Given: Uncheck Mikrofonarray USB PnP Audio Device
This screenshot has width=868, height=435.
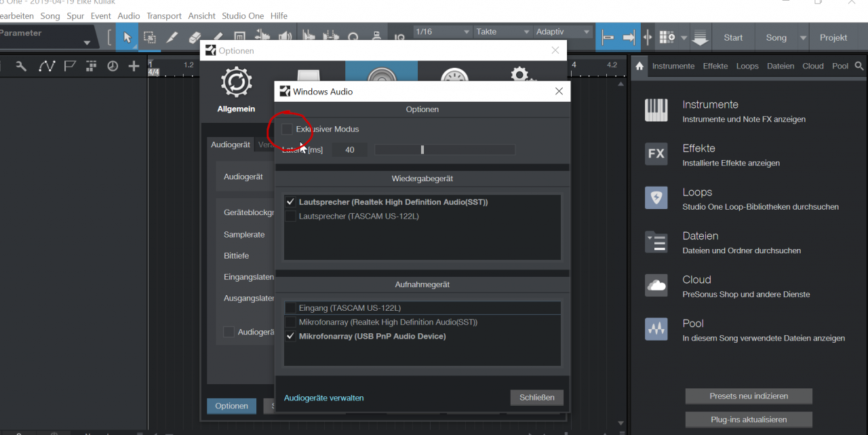Looking at the screenshot, I should pyautogui.click(x=290, y=336).
